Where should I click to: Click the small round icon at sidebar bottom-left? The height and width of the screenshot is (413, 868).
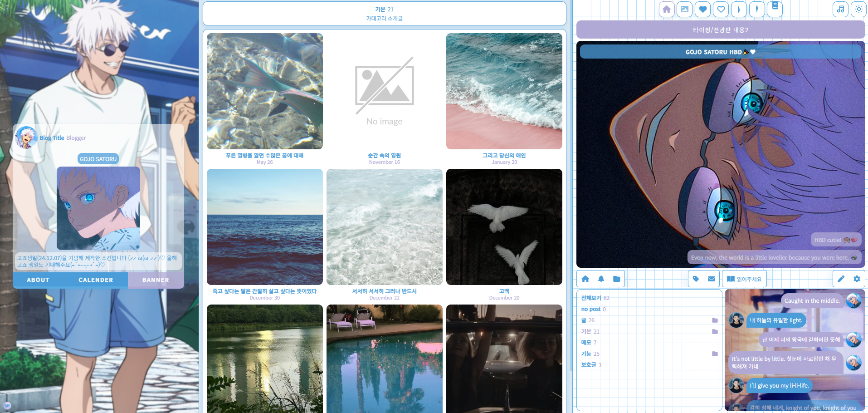coord(7,405)
